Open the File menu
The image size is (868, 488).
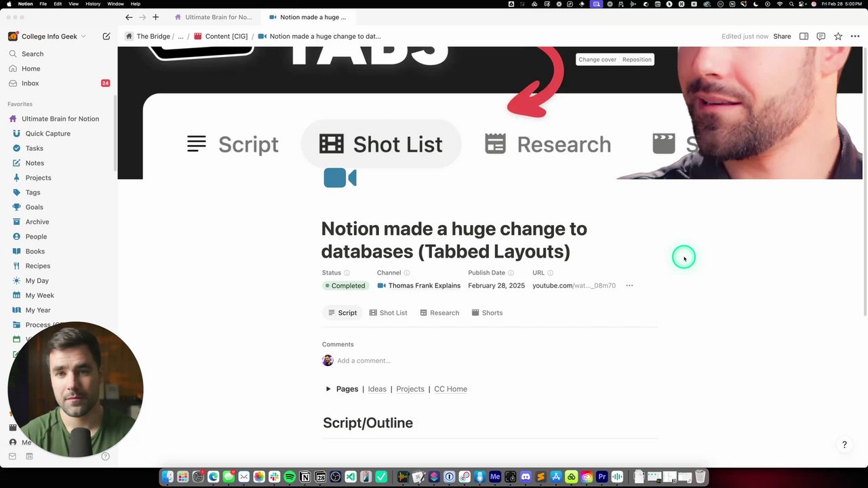tap(43, 4)
